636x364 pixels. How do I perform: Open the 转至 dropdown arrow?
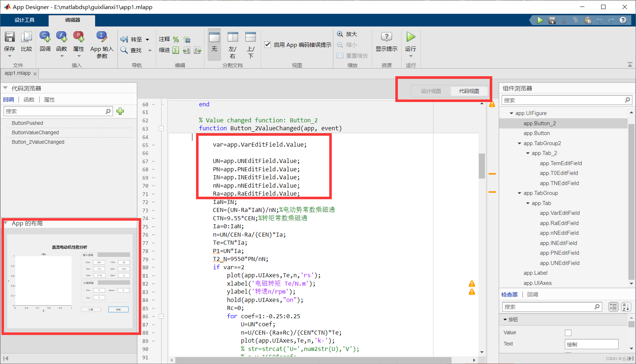147,39
